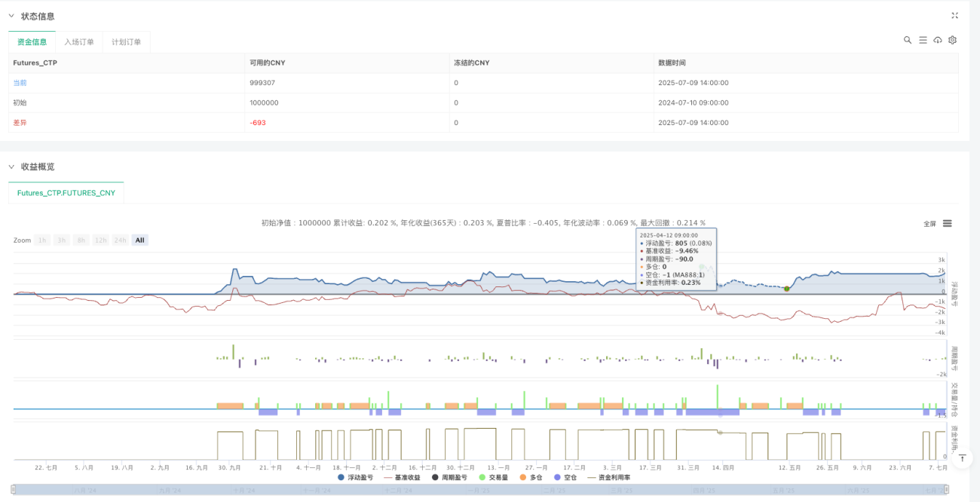
Task: Collapse the 收益概览 section
Action: tap(11, 167)
